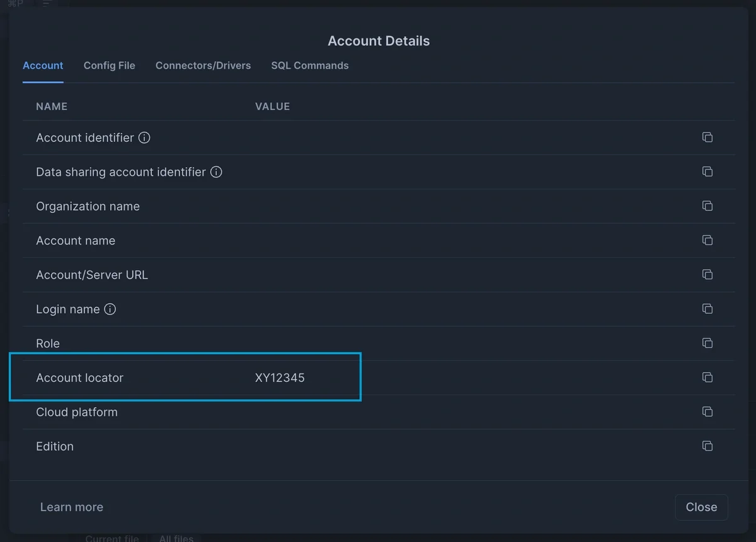Image resolution: width=756 pixels, height=542 pixels.
Task: Copy the Account locator value
Action: [707, 378]
